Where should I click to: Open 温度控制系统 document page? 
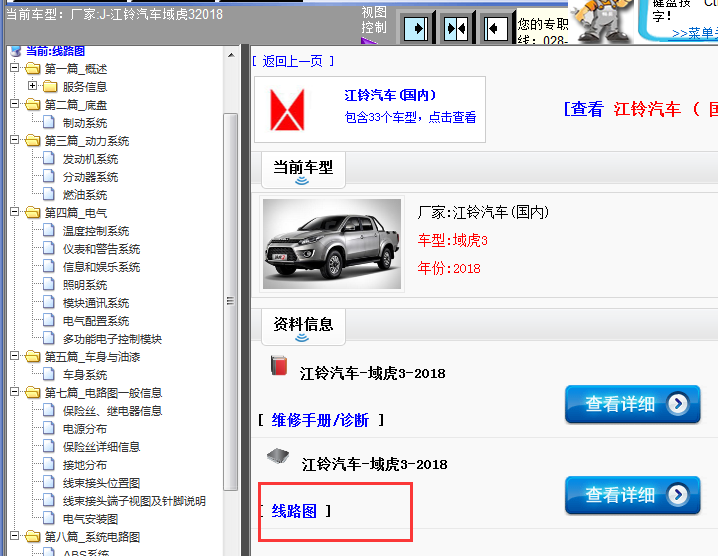click(96, 231)
